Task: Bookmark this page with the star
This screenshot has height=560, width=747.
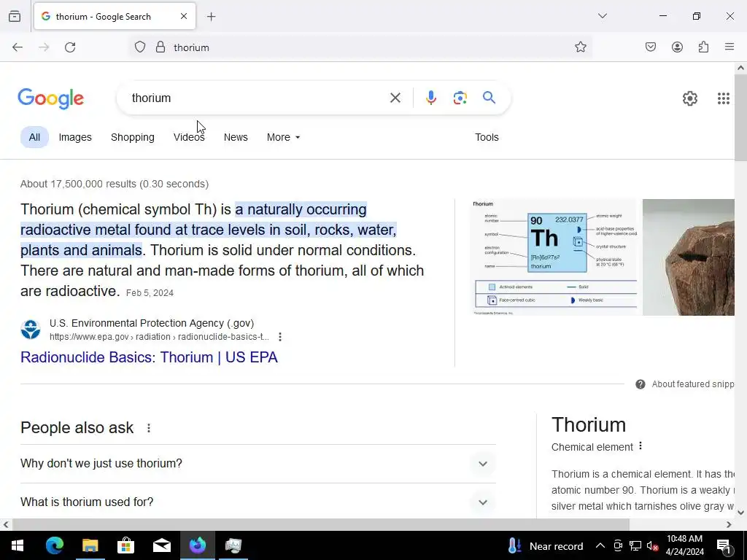Action: [580, 47]
